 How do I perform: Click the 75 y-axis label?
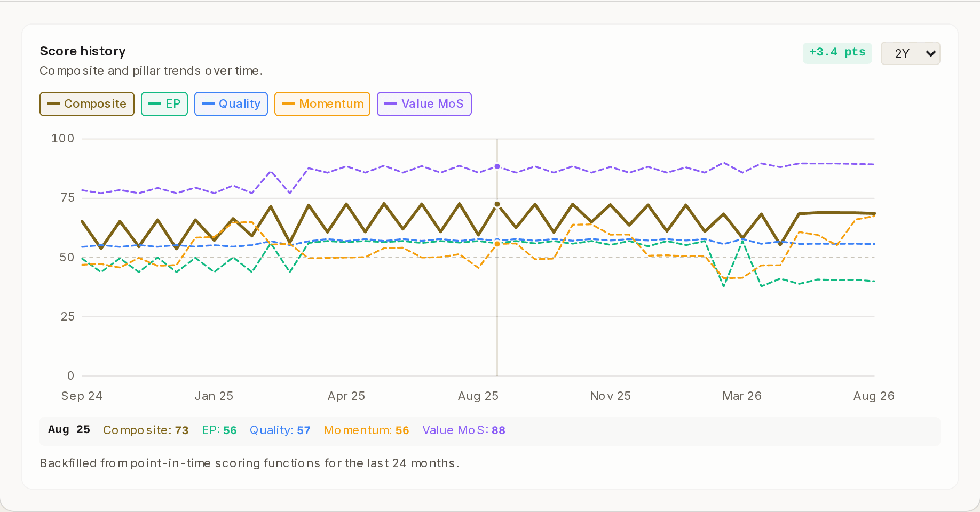[68, 198]
